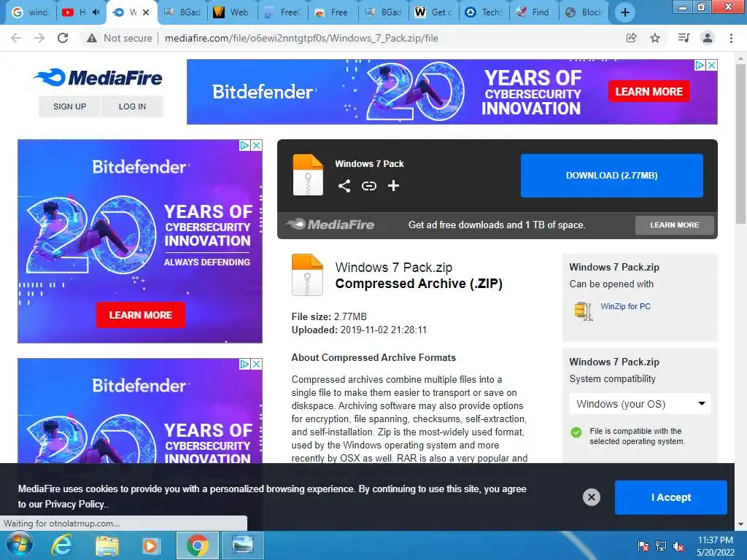Close the second left sidebar Bitdefender ad
Screen dimensions: 747x560
(256, 364)
